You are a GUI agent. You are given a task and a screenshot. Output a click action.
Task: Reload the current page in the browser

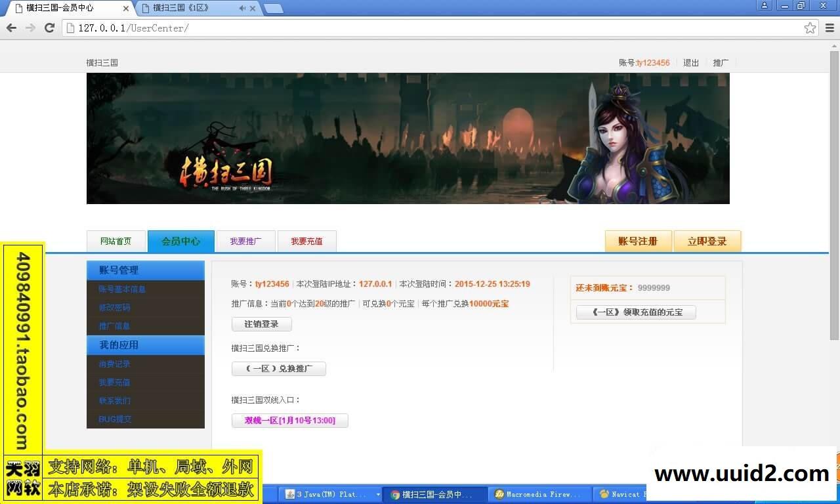tap(49, 28)
